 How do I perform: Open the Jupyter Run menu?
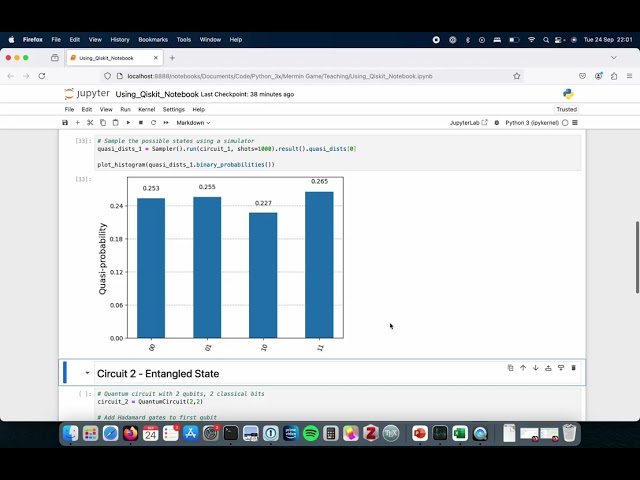[125, 109]
